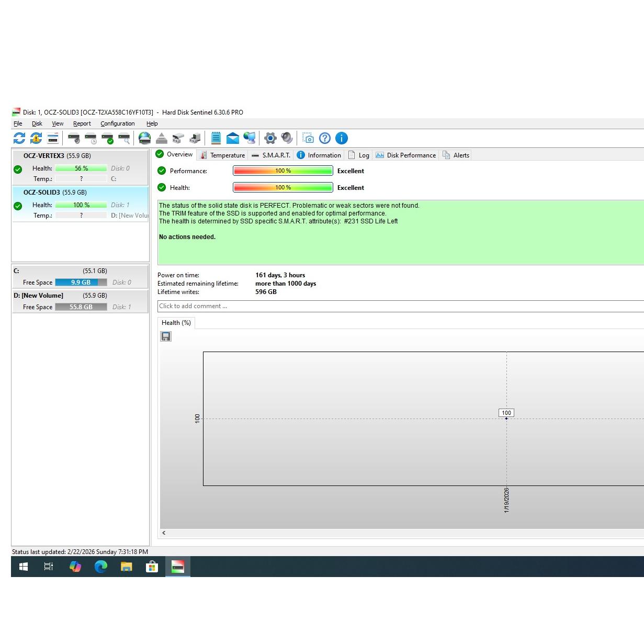This screenshot has height=644, width=644.
Task: Click the graph's left scroll arrow
Action: coord(164,533)
